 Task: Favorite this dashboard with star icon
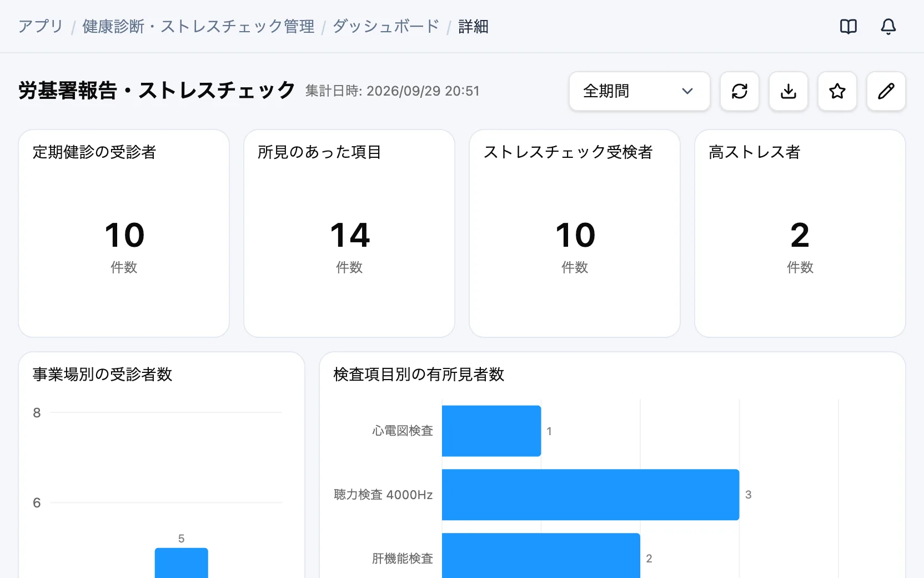(x=837, y=91)
